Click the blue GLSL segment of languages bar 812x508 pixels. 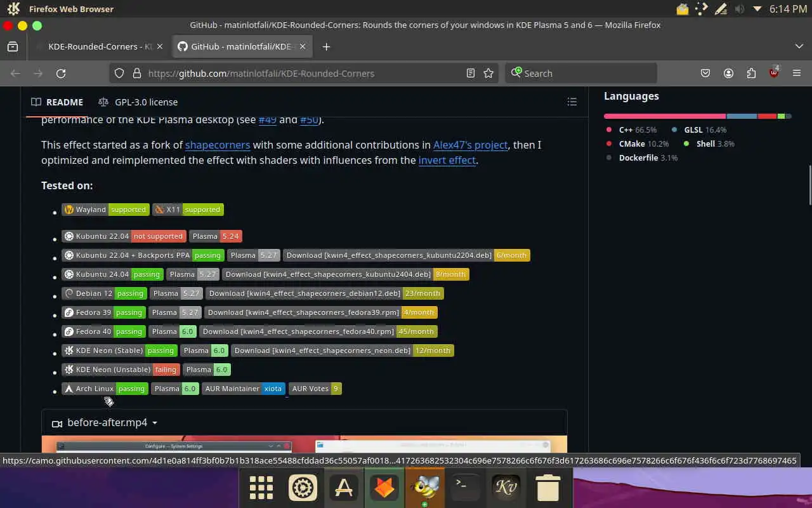[742, 116]
